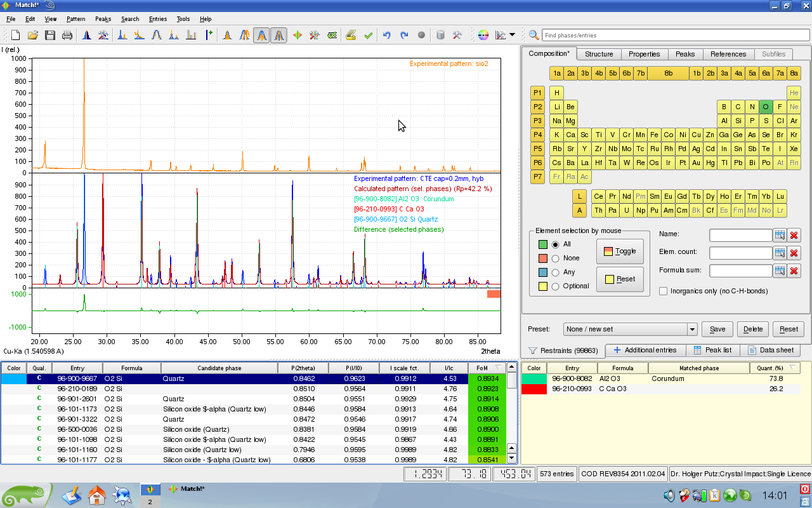Click the green Corundum color swatch
This screenshot has height=508, width=812.
tap(534, 378)
